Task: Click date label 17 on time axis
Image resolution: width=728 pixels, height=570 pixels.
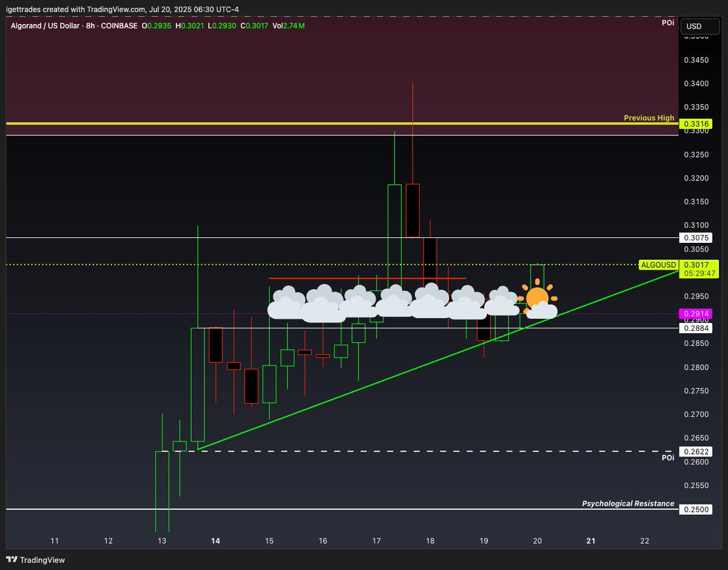Action: click(x=376, y=541)
